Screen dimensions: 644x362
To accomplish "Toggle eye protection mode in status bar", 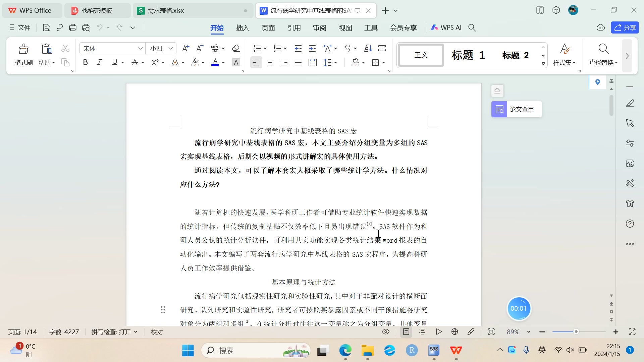I will pos(386,332).
